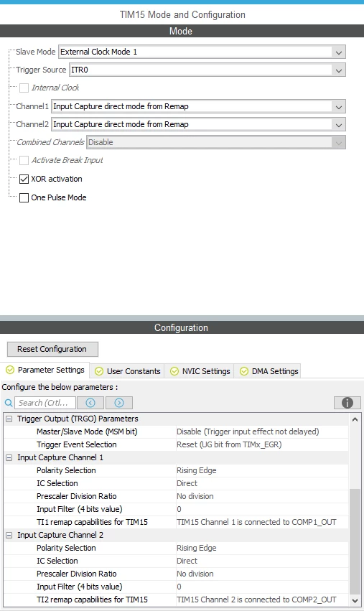
Task: Toggle XOR activation checkbox
Action: pos(24,179)
